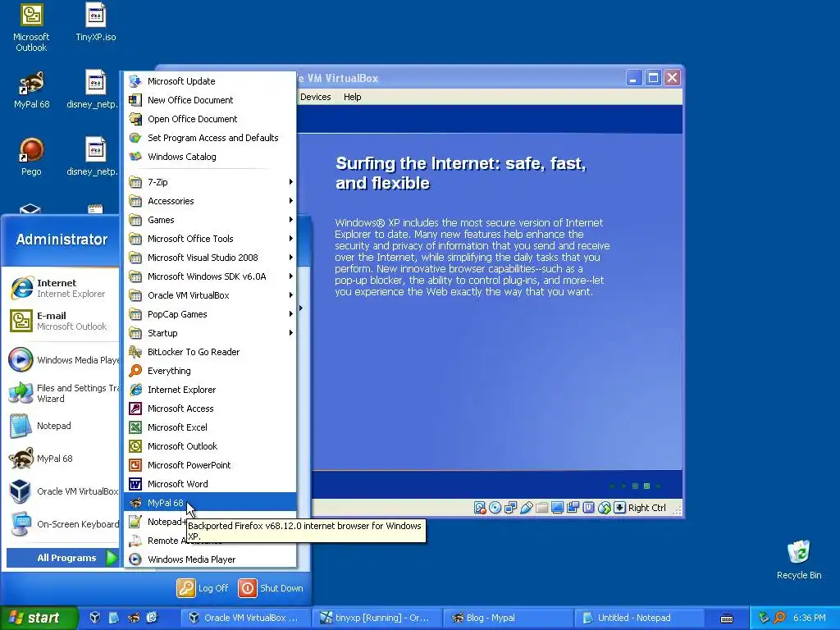The image size is (840, 630).
Task: Launch VirtualBox from the quick launch bar
Action: (95, 618)
